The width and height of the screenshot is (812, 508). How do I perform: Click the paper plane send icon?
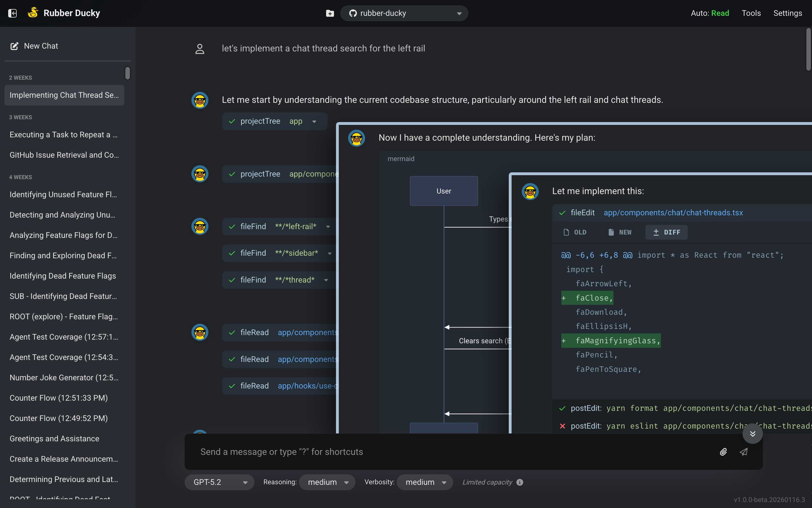[744, 452]
